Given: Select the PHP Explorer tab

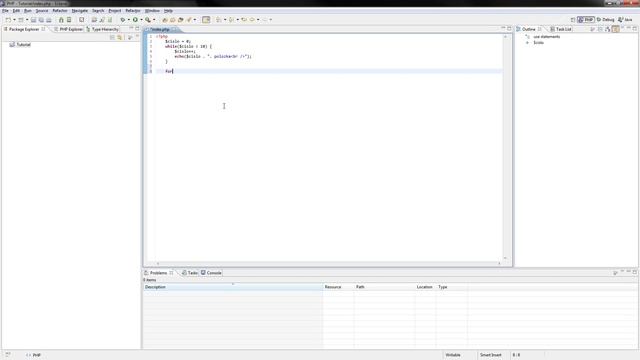Looking at the screenshot, I should 68,29.
